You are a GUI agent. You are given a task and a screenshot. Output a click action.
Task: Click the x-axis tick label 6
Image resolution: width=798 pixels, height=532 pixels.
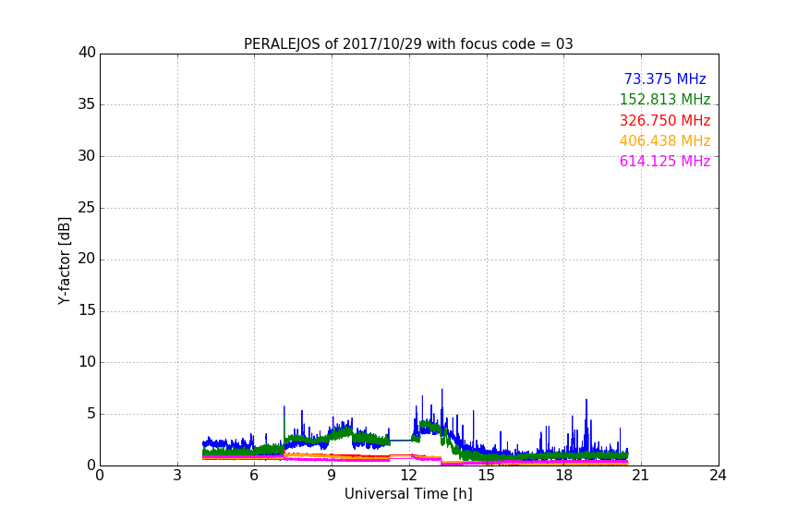(x=254, y=476)
